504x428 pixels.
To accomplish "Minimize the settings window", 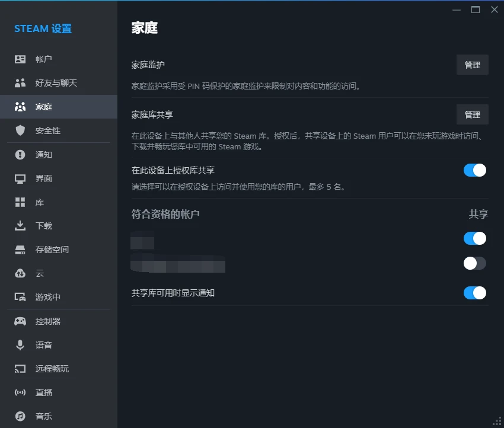I will click(x=457, y=9).
